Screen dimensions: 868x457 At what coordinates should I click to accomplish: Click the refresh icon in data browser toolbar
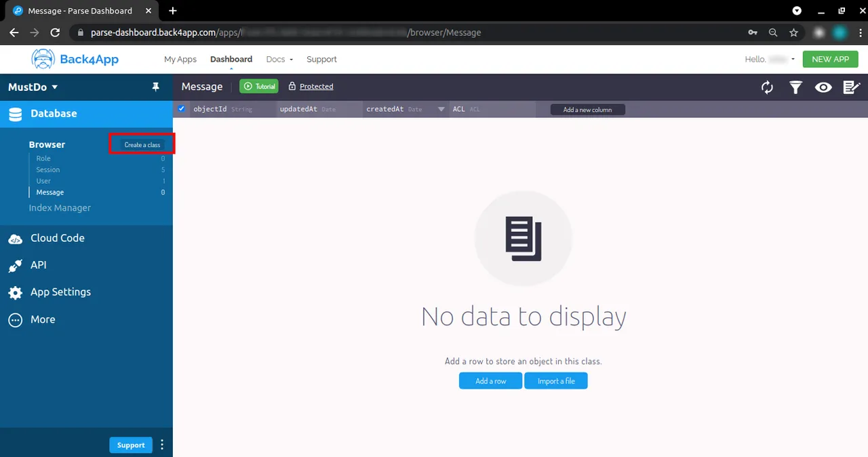pyautogui.click(x=767, y=87)
